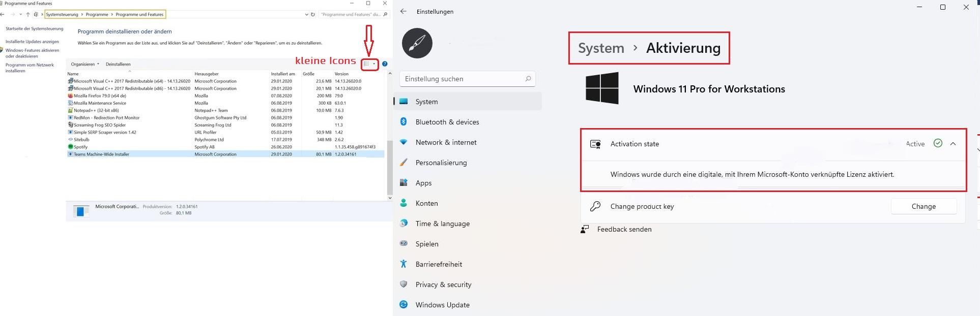Screen dimensions: 980x316
Task: Select Microsoft Visual C++ 2017 Redistributable (x86) row
Action: click(225, 88)
